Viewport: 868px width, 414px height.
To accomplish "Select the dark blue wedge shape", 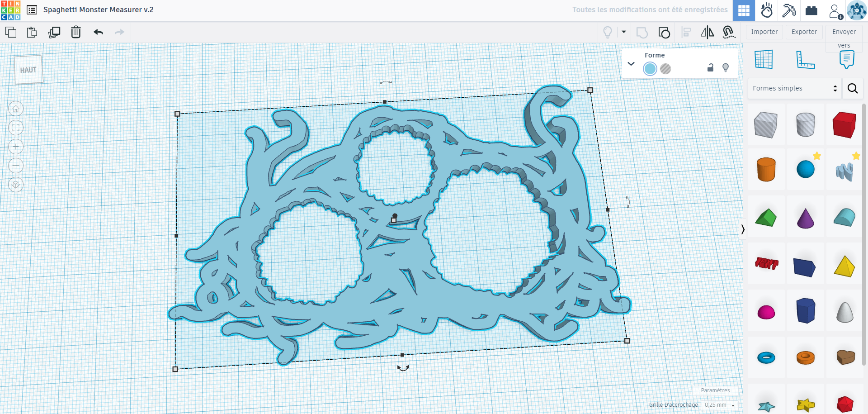I will 805,267.
